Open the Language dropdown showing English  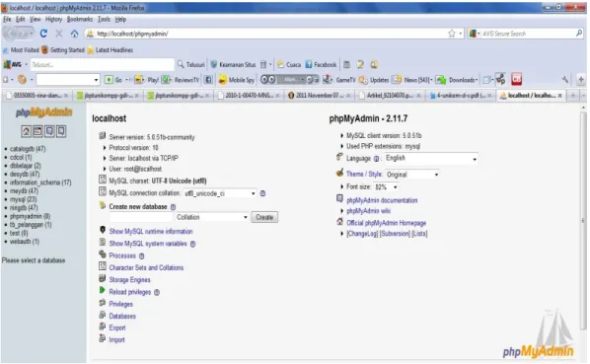(x=431, y=158)
